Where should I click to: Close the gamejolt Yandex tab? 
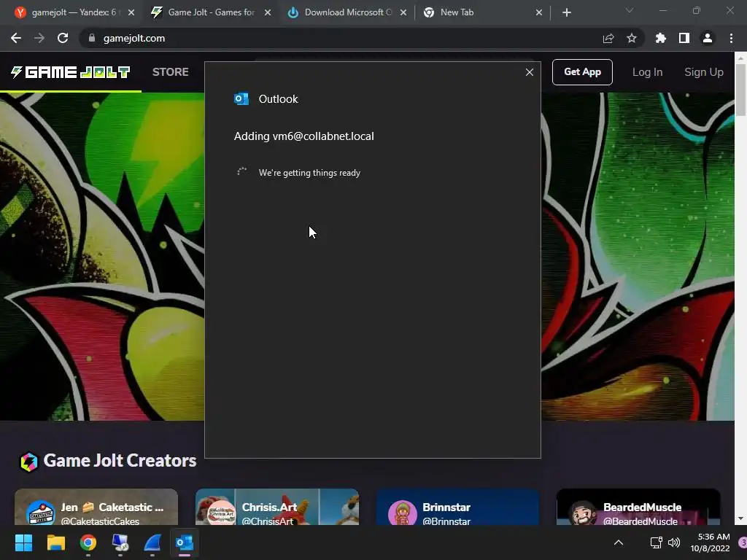(131, 12)
